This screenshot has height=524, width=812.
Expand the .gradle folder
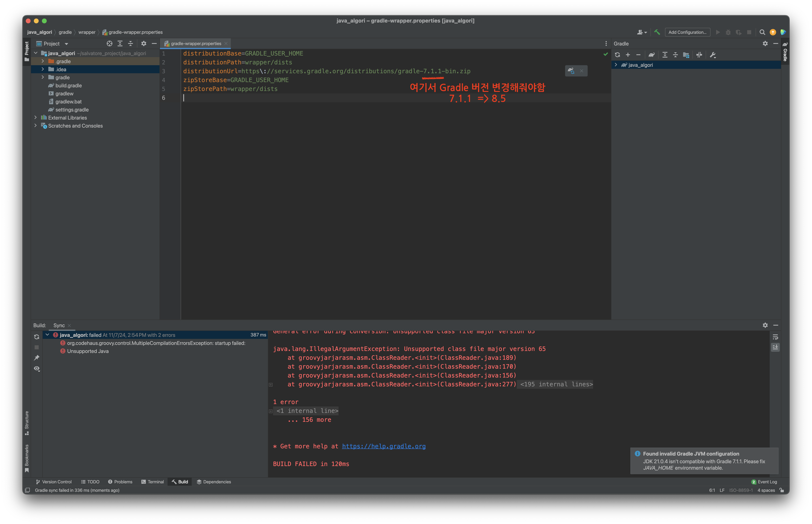[x=42, y=61]
